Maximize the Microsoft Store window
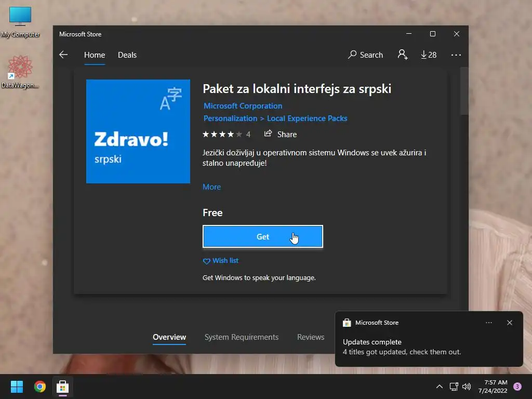Screen dimensions: 532x399 433,34
